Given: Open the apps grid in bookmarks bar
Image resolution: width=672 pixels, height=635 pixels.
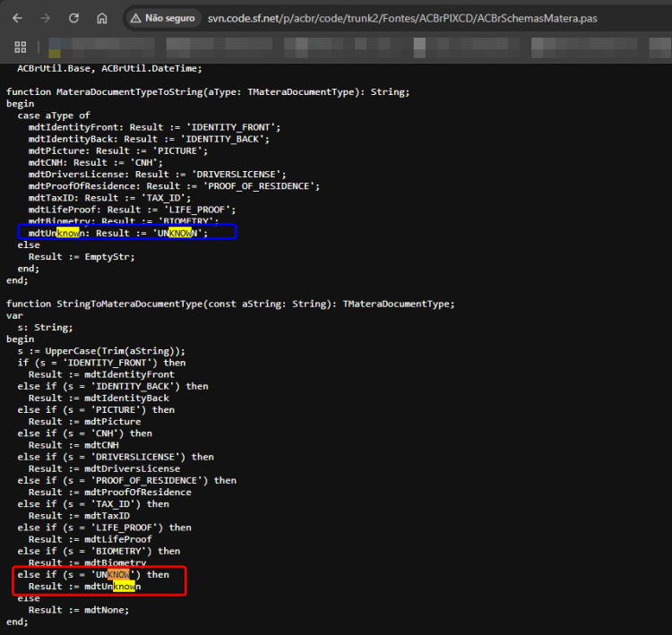Looking at the screenshot, I should pos(21,47).
